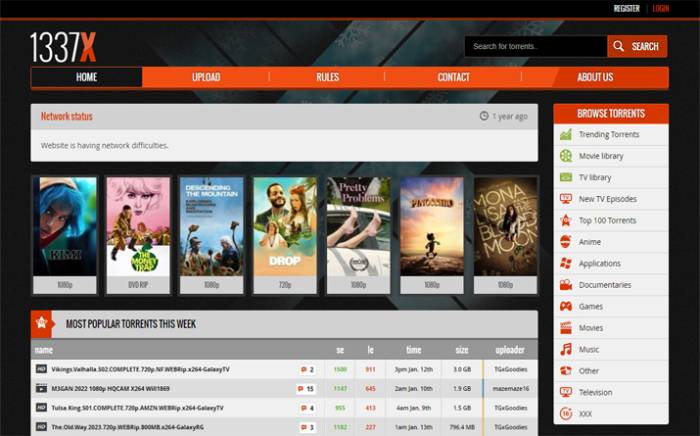Select the Games controller icon
The image size is (700, 436).
tap(566, 306)
